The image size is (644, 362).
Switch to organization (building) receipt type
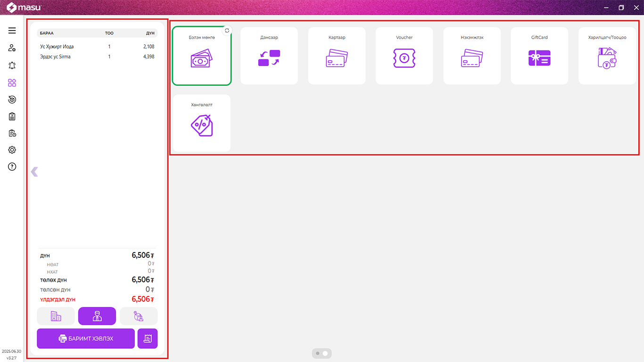[x=56, y=316]
